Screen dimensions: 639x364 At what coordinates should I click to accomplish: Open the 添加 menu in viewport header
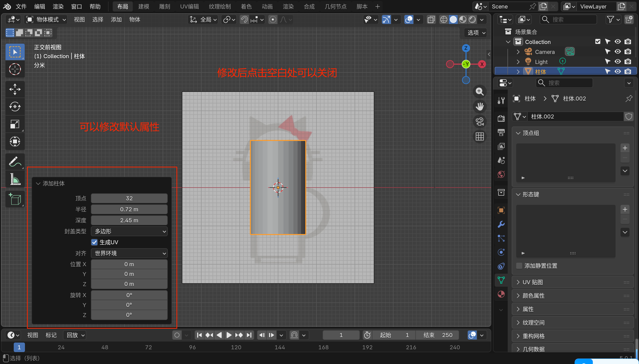click(x=116, y=19)
